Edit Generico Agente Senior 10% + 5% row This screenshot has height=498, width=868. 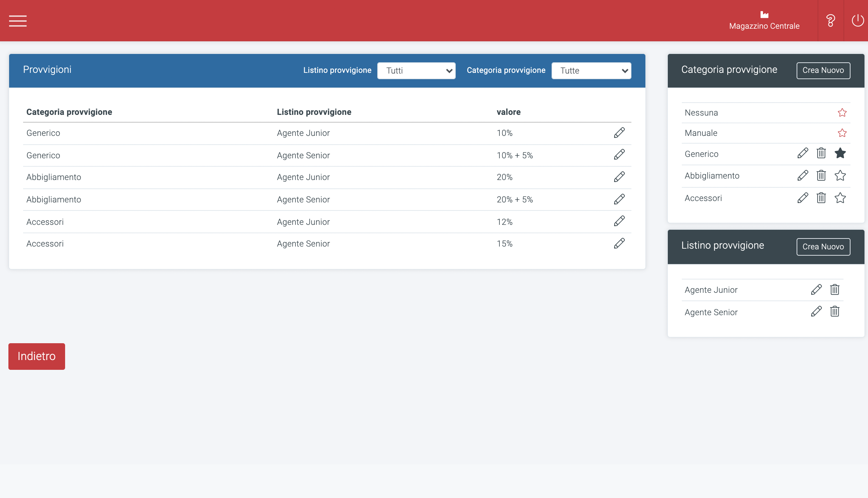[619, 154]
